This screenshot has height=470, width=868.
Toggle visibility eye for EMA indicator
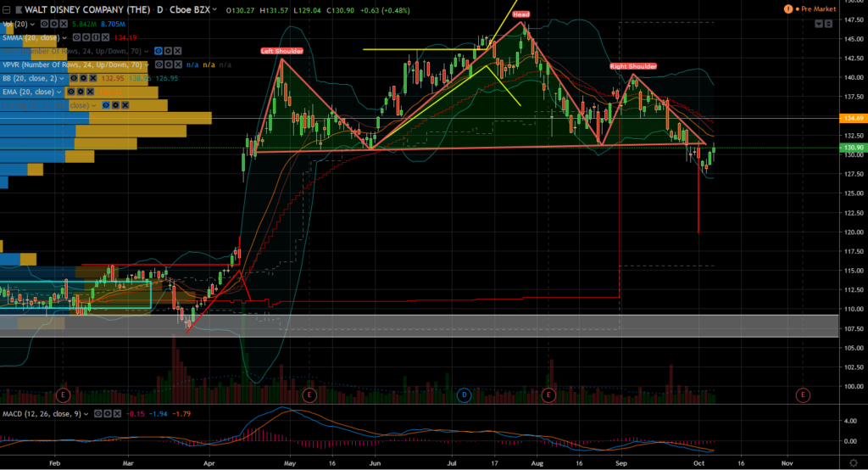[x=71, y=92]
